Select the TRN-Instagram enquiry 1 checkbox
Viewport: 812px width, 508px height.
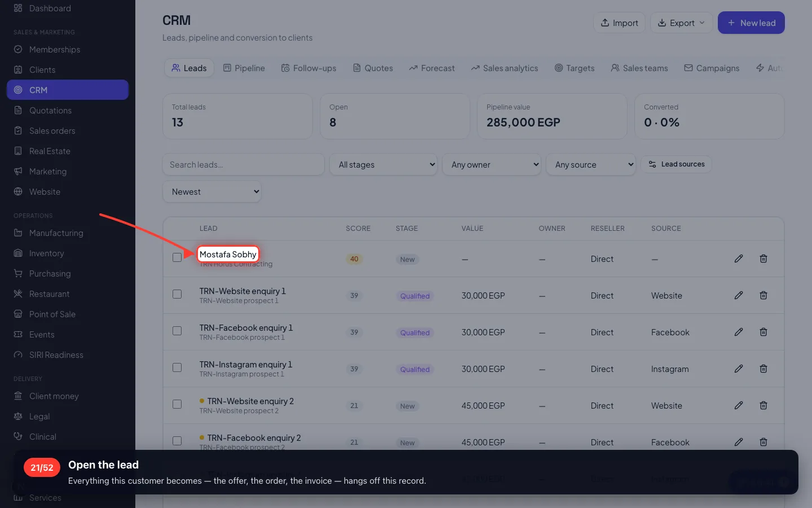coord(177,367)
